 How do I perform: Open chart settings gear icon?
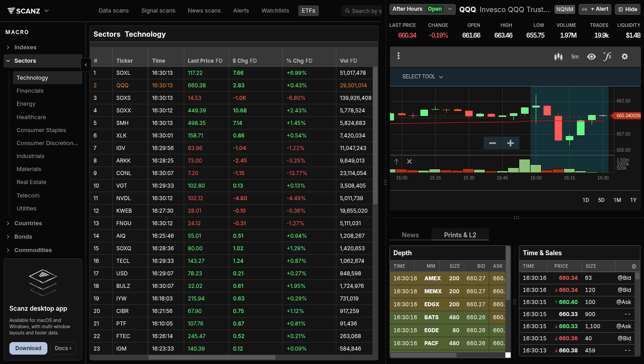coord(625,56)
